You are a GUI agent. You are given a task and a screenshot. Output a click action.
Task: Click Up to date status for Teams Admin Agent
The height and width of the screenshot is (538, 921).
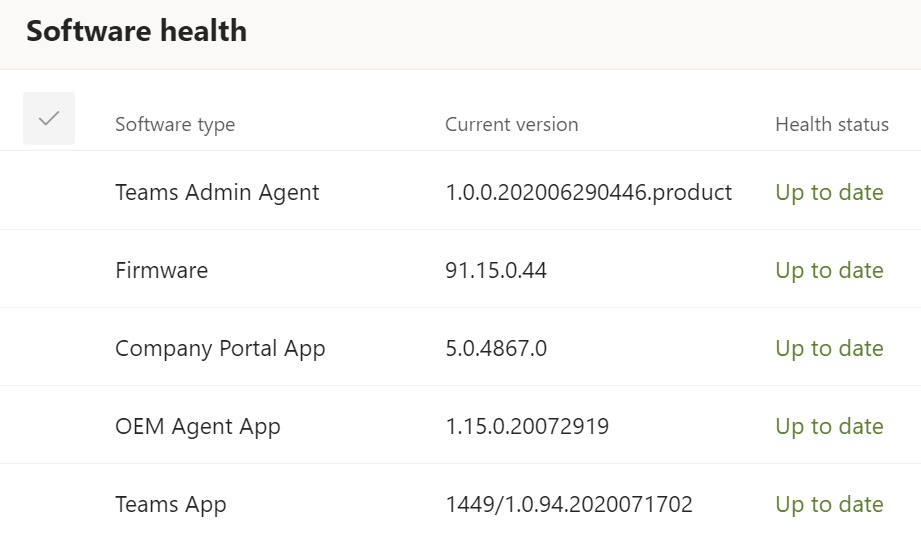(829, 192)
